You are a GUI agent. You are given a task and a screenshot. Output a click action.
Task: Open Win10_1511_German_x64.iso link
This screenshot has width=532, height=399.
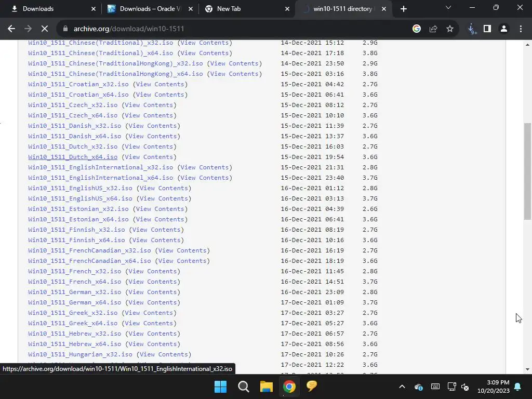(75, 302)
